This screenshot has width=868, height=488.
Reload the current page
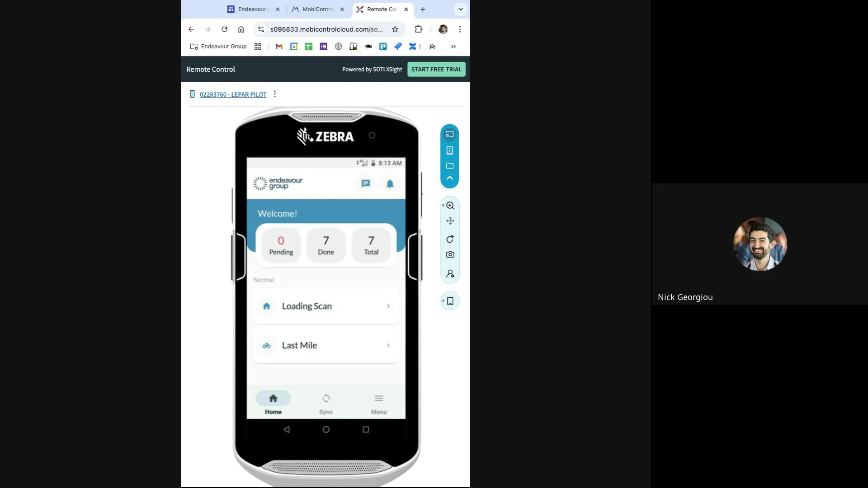pos(224,29)
